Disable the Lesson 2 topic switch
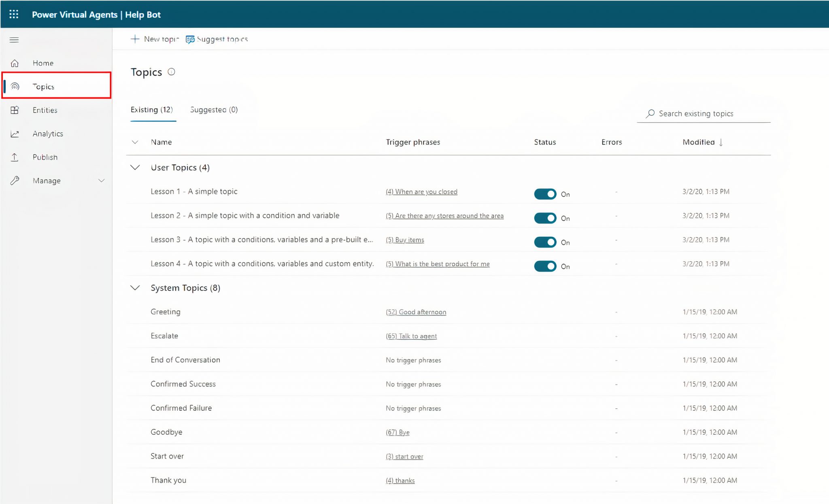Image resolution: width=829 pixels, height=504 pixels. pos(545,218)
